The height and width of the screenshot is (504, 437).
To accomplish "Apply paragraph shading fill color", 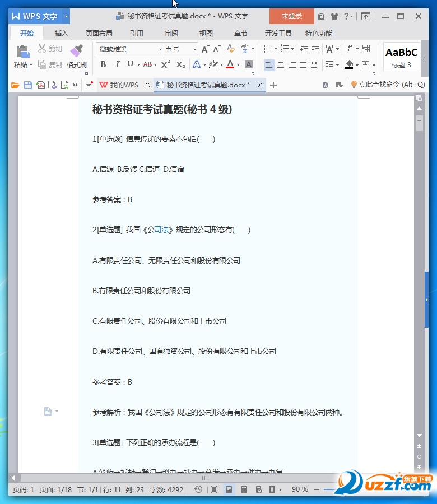I will [x=349, y=65].
